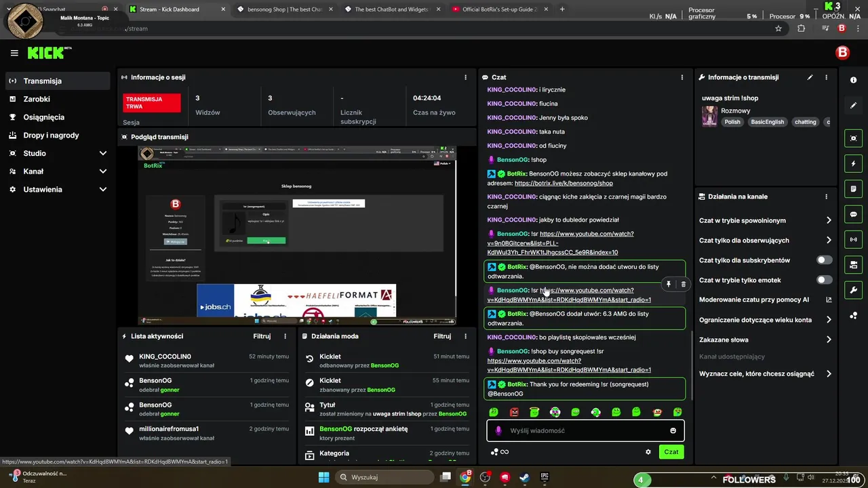
Task: Expand Czat tylko dla obserwujących settings
Action: (x=765, y=241)
